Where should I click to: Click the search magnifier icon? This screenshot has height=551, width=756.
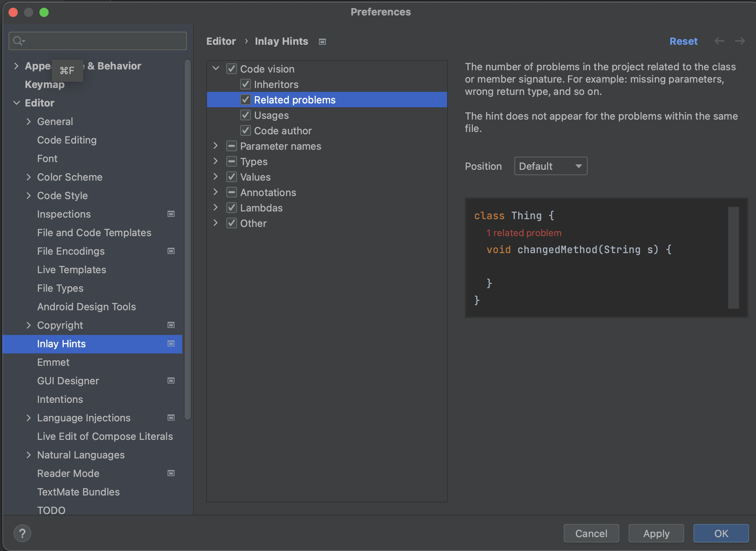[18, 41]
